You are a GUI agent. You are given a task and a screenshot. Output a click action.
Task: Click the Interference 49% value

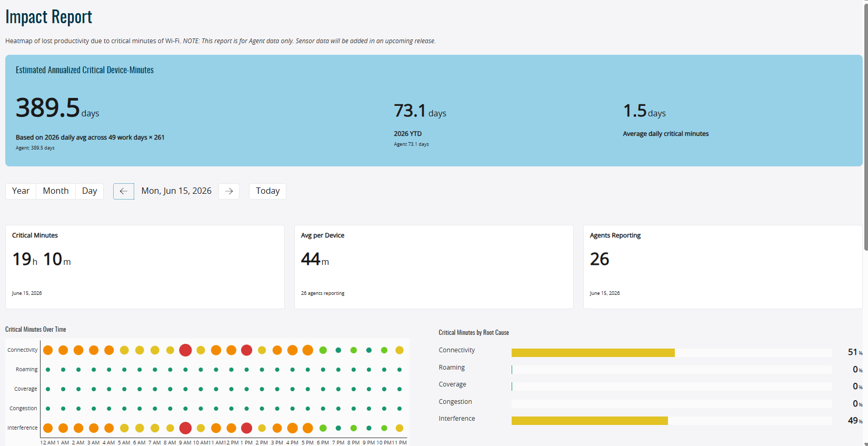855,421
